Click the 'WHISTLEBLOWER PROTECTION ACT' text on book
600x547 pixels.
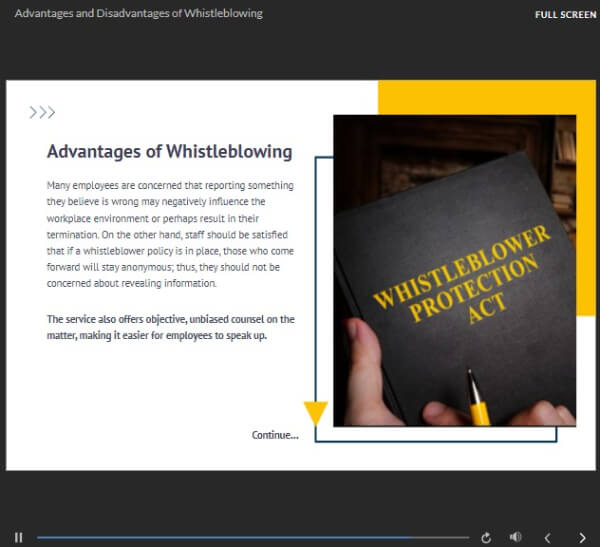[x=462, y=277]
